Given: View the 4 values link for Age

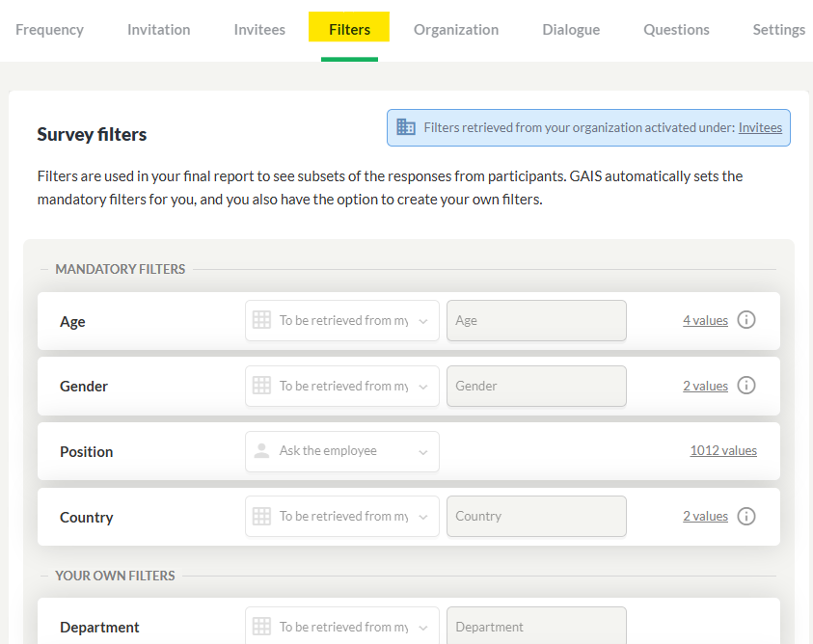Looking at the screenshot, I should click(705, 320).
